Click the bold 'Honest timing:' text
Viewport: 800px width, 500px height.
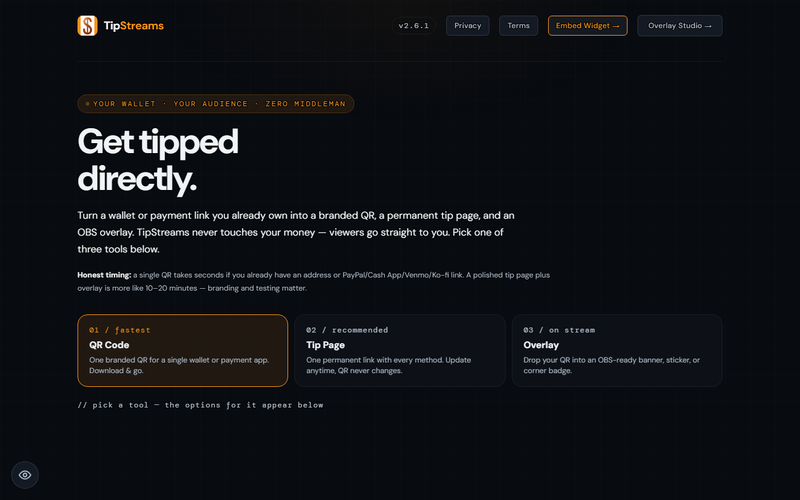[104, 275]
